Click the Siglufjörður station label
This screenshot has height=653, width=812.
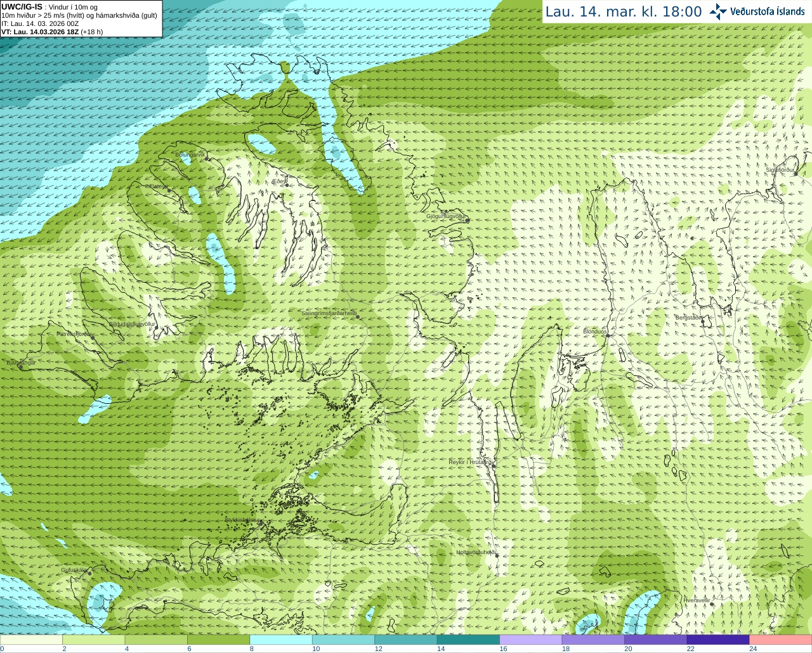click(780, 170)
